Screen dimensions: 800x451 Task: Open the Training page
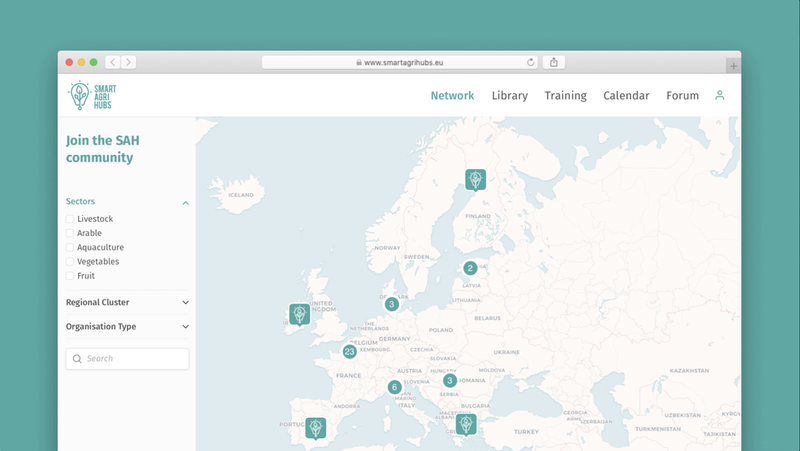pos(565,96)
